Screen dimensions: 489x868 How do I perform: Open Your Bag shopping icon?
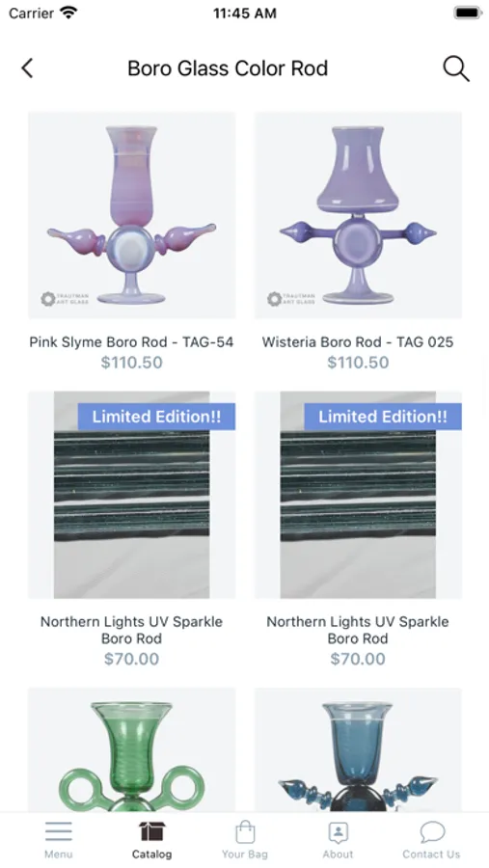click(245, 831)
